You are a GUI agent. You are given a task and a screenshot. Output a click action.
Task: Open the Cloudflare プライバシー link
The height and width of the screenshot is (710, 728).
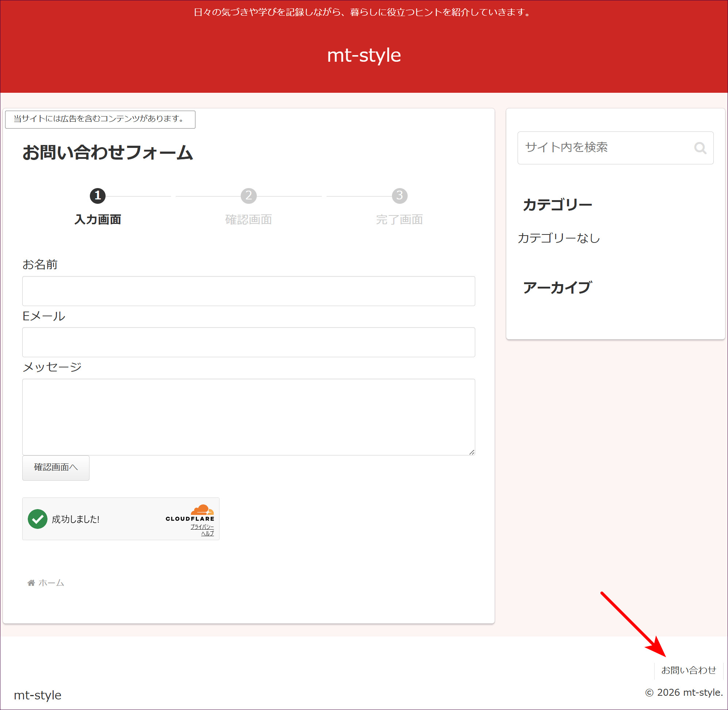coord(202,527)
